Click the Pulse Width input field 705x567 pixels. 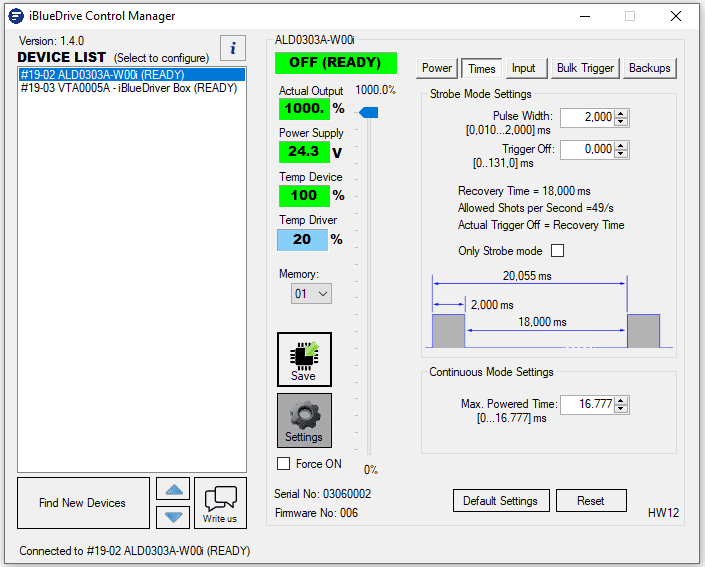(x=586, y=117)
